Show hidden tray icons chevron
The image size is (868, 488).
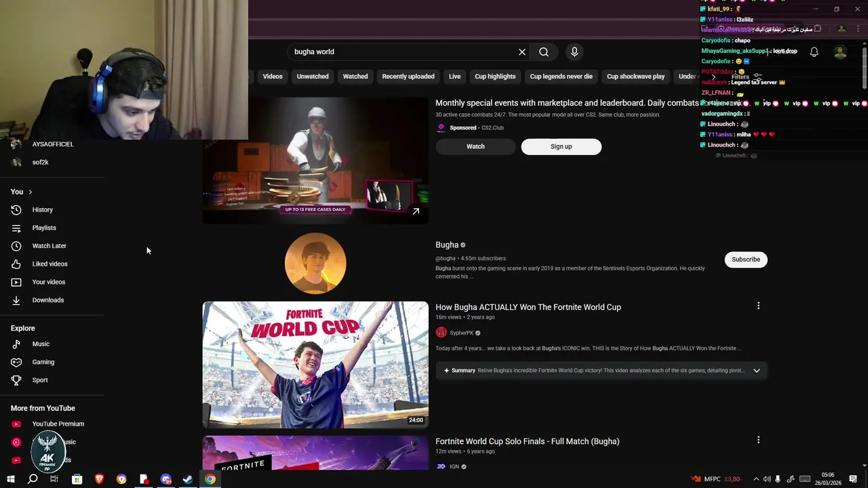pos(756,479)
